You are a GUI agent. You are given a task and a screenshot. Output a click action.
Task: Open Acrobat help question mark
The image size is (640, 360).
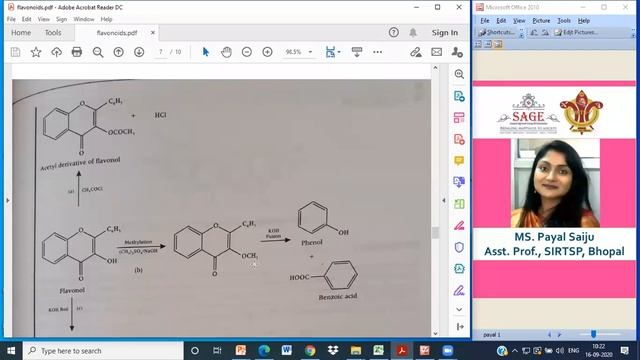pos(393,32)
